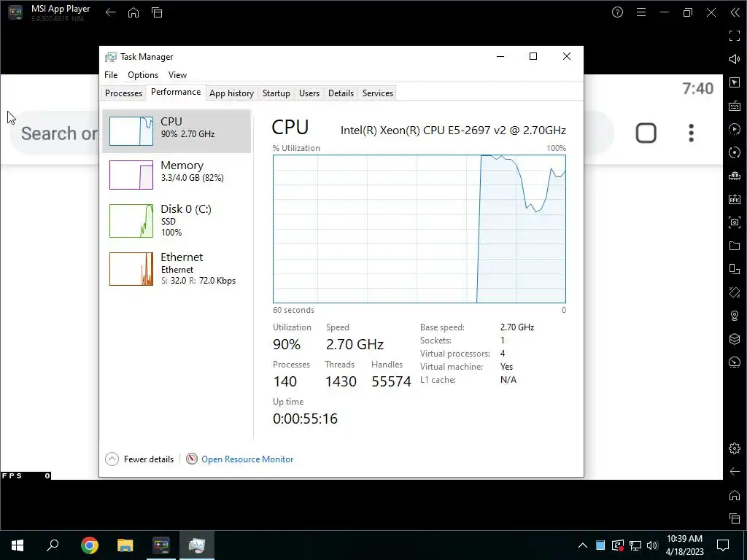This screenshot has width=747, height=560.
Task: Click the Resource Monitor gauge icon
Action: (x=192, y=459)
